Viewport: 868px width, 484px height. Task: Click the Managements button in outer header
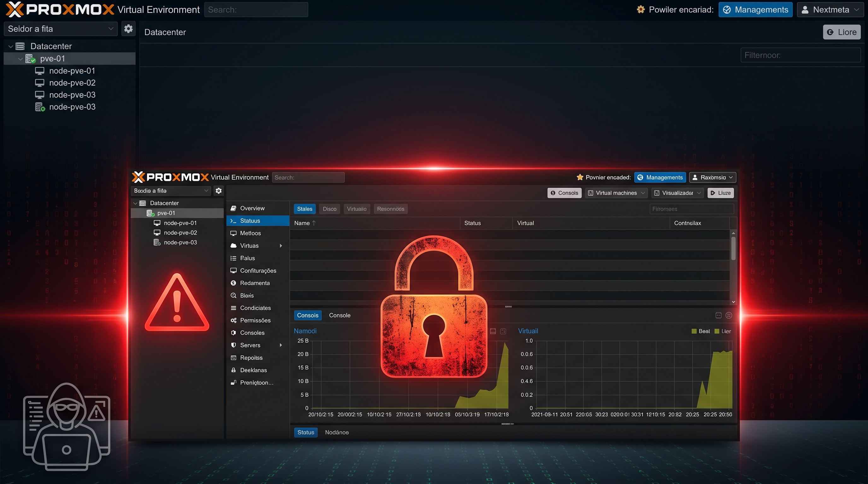coord(755,9)
